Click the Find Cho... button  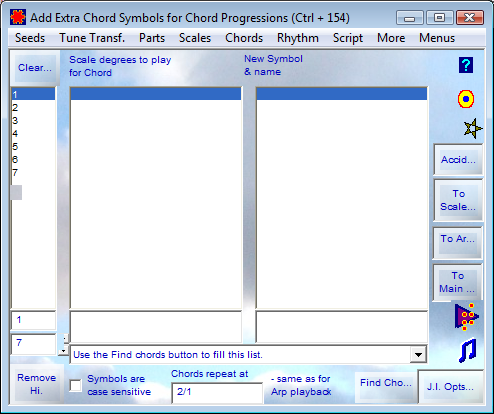[x=386, y=383]
